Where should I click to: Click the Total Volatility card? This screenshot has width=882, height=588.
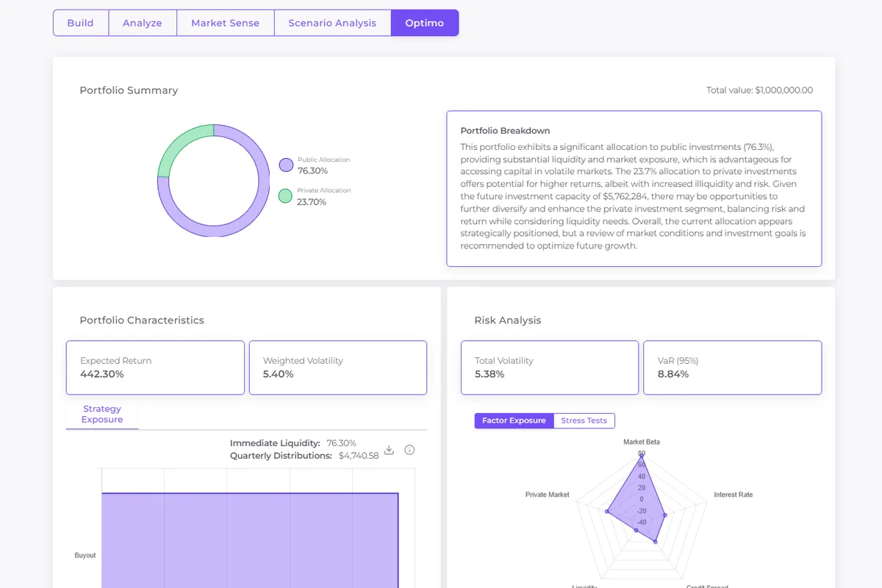click(550, 367)
